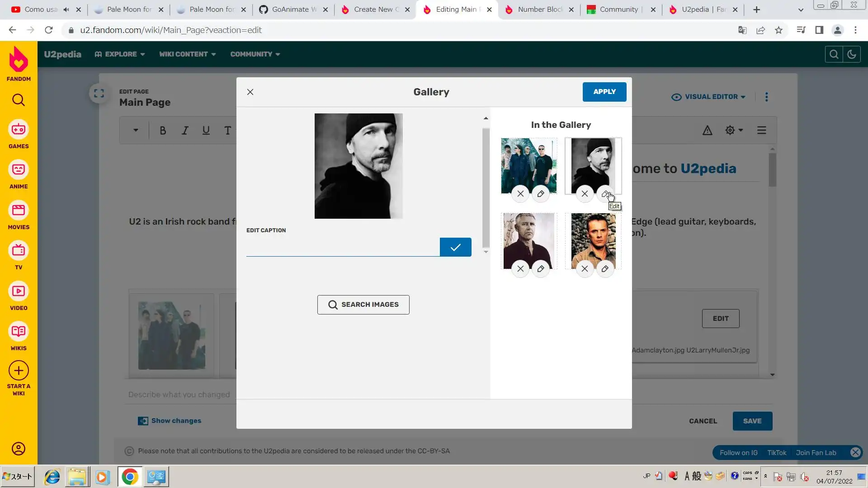Image resolution: width=868 pixels, height=488 pixels.
Task: Confirm the caption with the checkmark button
Action: (455, 247)
